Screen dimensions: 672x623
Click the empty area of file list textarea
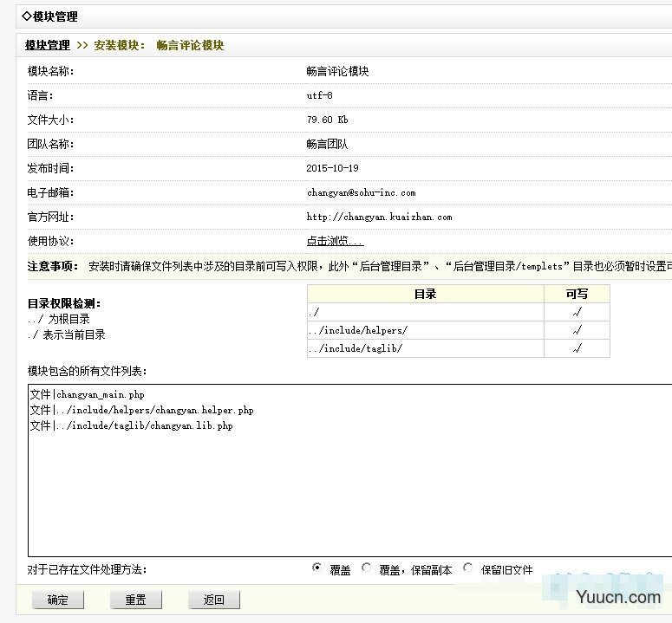(347, 494)
